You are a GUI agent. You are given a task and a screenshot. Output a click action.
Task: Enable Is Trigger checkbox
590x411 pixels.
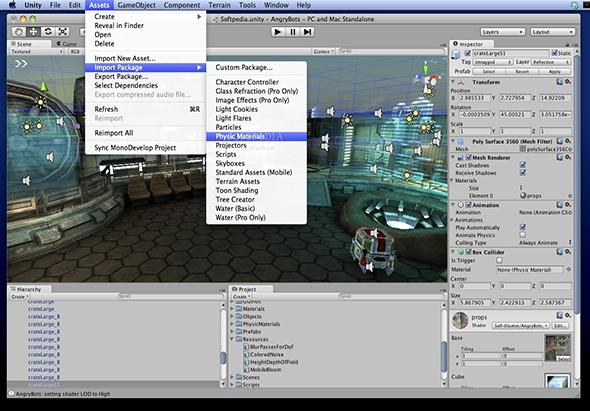(x=499, y=260)
